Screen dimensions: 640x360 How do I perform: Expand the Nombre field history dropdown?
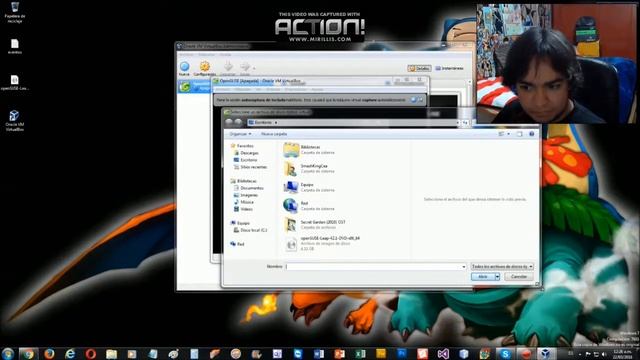coord(464,267)
